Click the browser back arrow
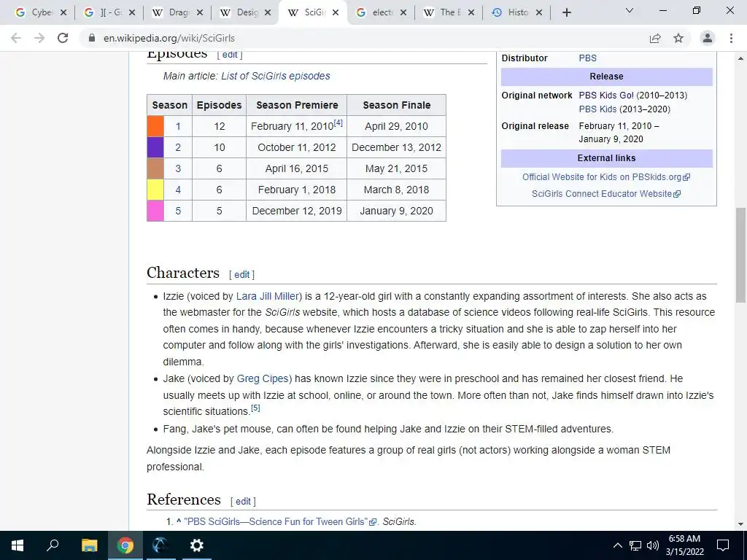Screen dimensions: 747x560 click(x=16, y=38)
